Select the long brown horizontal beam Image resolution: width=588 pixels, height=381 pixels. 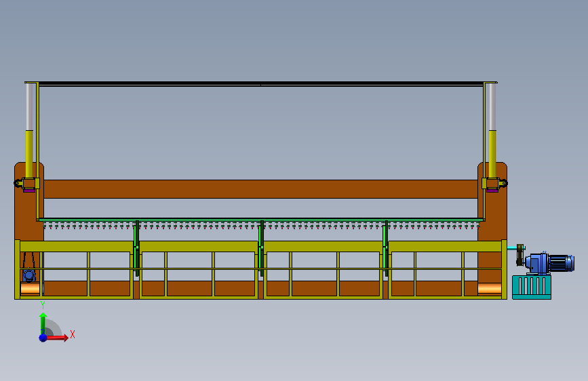(260, 189)
